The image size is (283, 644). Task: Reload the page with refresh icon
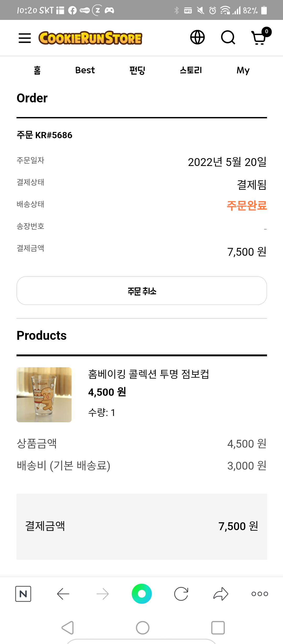pos(181,594)
